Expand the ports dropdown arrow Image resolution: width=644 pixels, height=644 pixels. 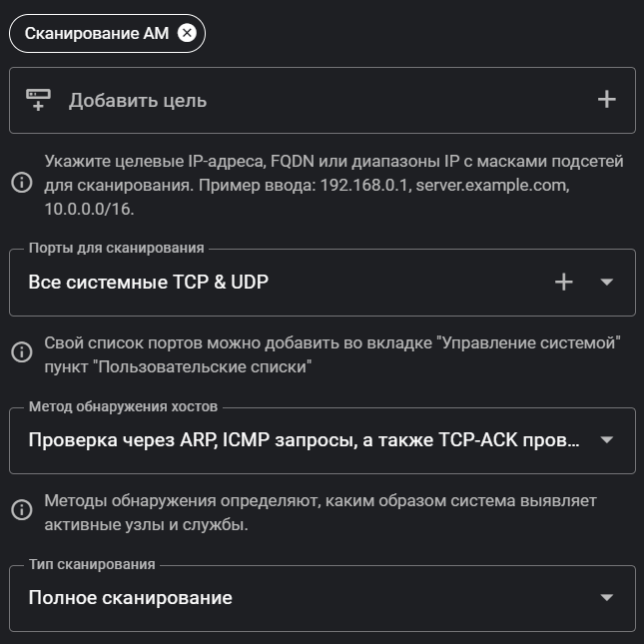[x=607, y=283]
